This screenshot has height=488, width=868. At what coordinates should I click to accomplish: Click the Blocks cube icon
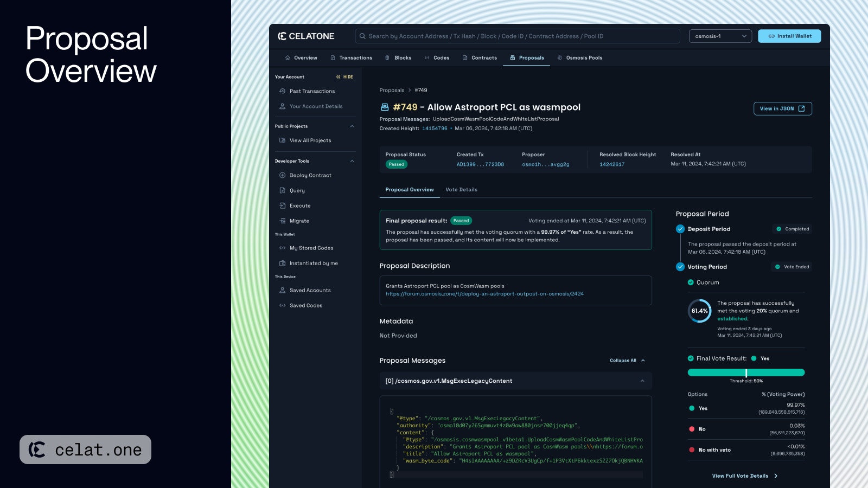[x=387, y=57]
